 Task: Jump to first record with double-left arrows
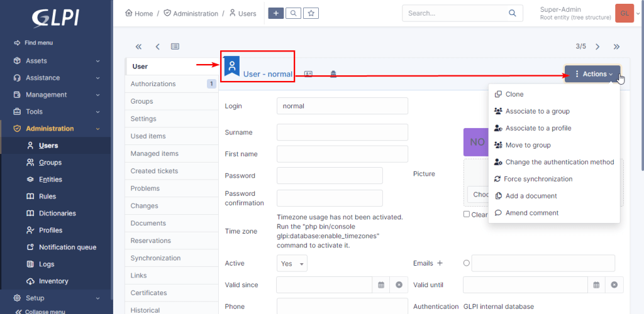(x=138, y=46)
